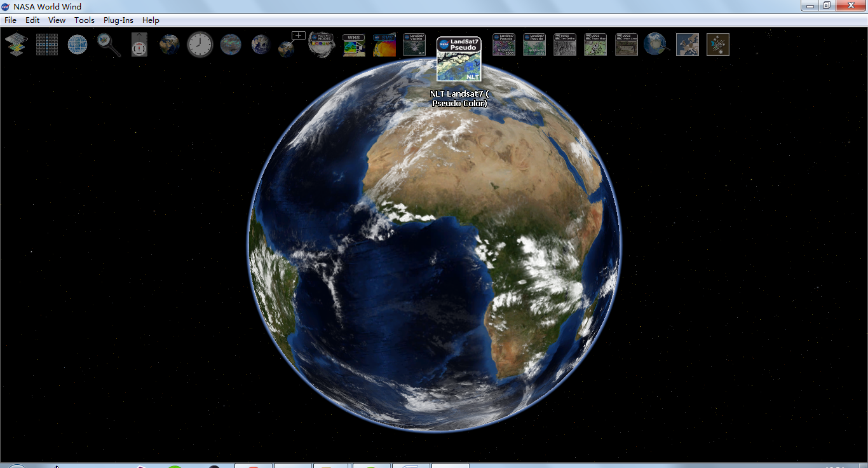The image size is (868, 468).
Task: Click the clock time icon
Action: coord(200,45)
